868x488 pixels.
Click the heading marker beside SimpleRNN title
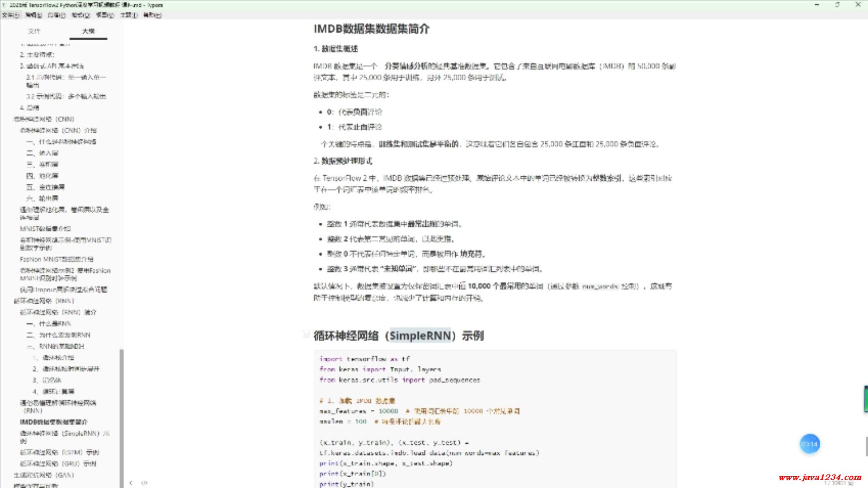coord(306,334)
